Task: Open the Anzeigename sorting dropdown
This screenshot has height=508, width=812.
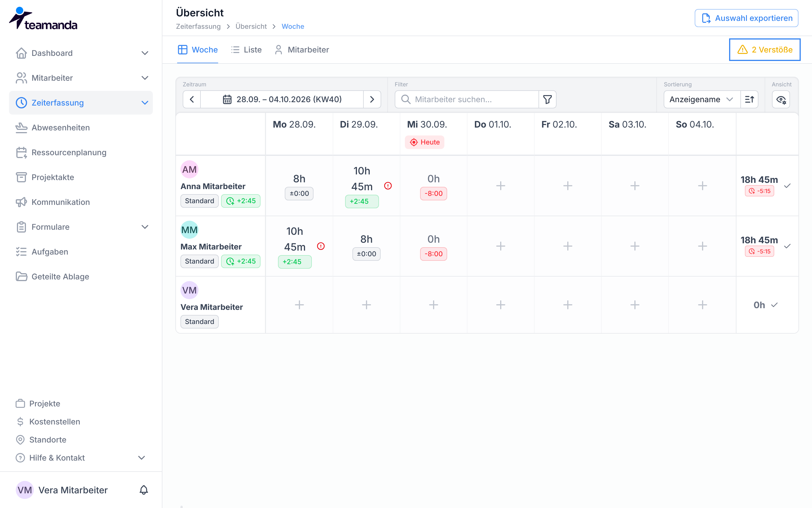Action: point(702,99)
